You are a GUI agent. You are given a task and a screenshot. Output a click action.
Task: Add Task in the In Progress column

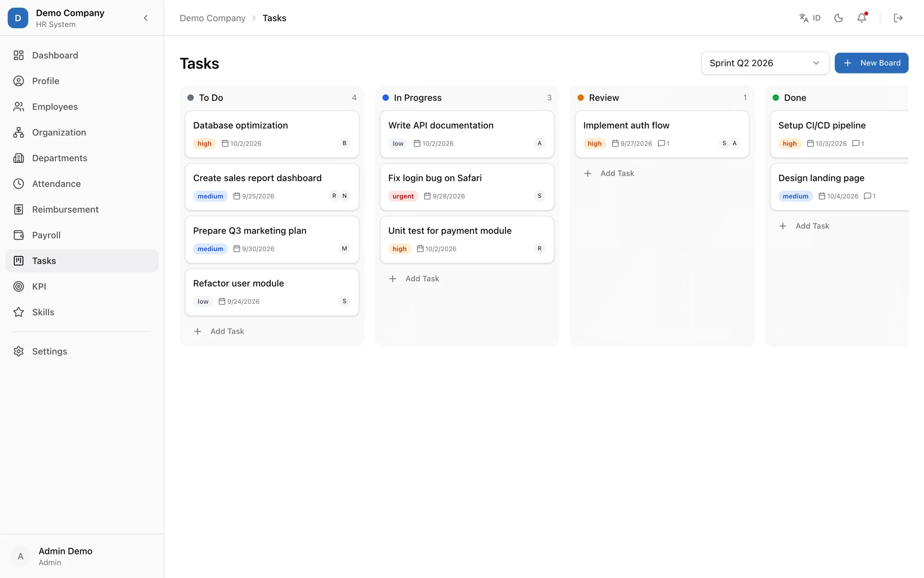point(467,279)
